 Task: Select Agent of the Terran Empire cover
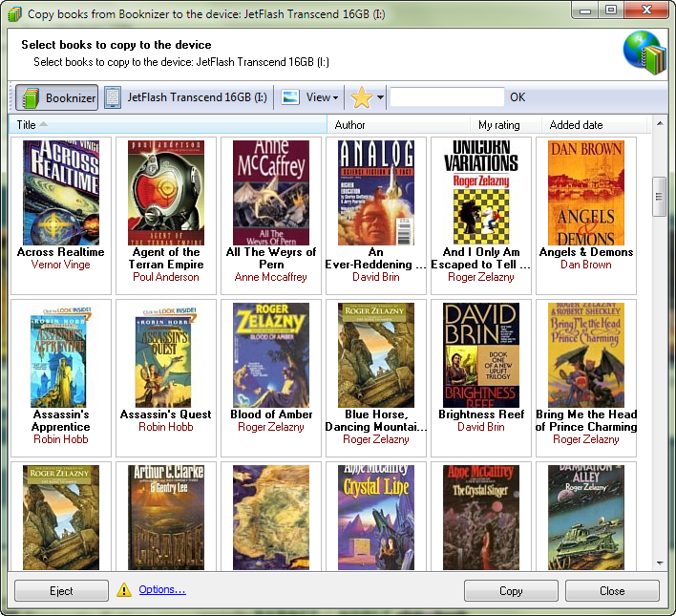click(x=166, y=192)
